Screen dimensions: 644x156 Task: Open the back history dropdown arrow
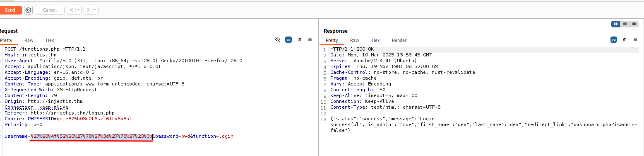(x=78, y=10)
